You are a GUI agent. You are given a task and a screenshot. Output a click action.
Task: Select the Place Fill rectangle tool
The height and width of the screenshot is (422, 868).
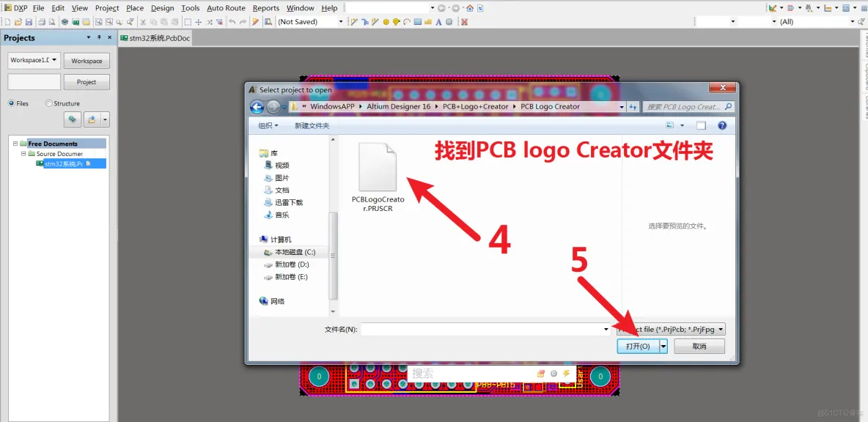pos(417,21)
